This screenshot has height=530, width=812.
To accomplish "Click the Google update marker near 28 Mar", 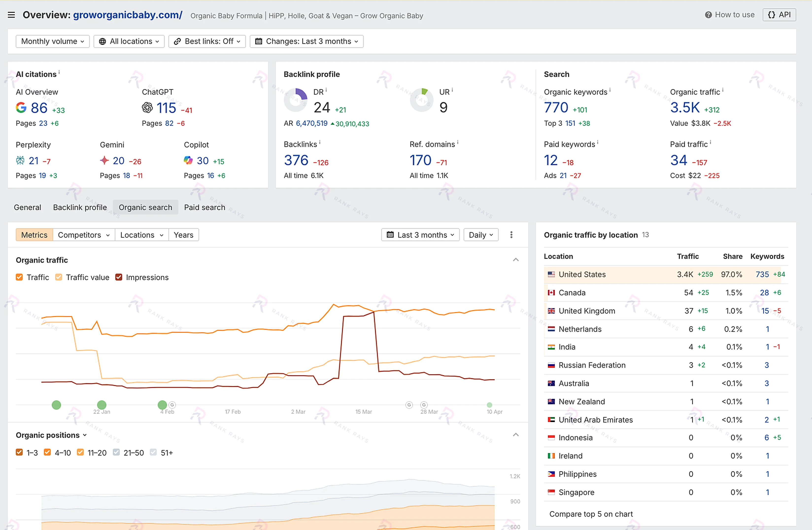I will [424, 405].
